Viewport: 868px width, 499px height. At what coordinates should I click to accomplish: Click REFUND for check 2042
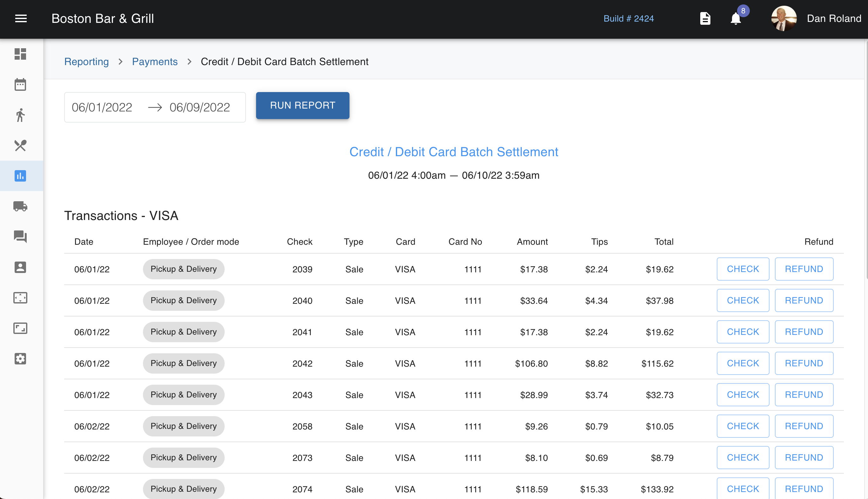click(804, 363)
